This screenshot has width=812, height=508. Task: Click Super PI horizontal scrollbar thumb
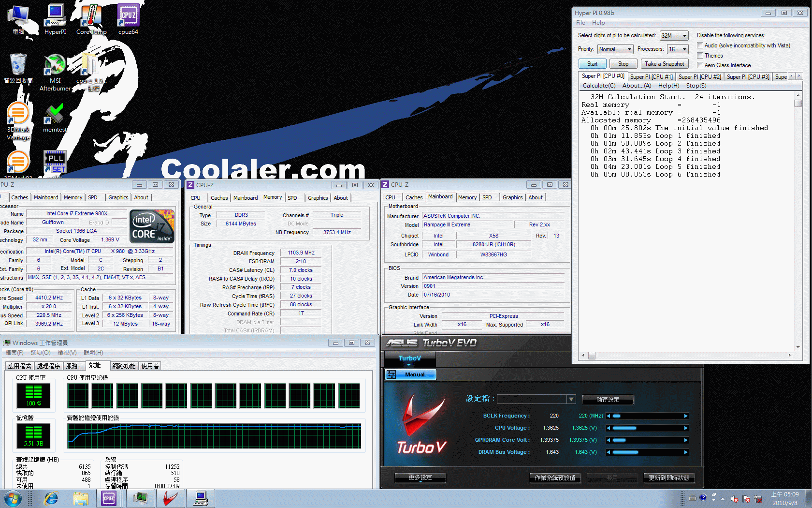(592, 355)
